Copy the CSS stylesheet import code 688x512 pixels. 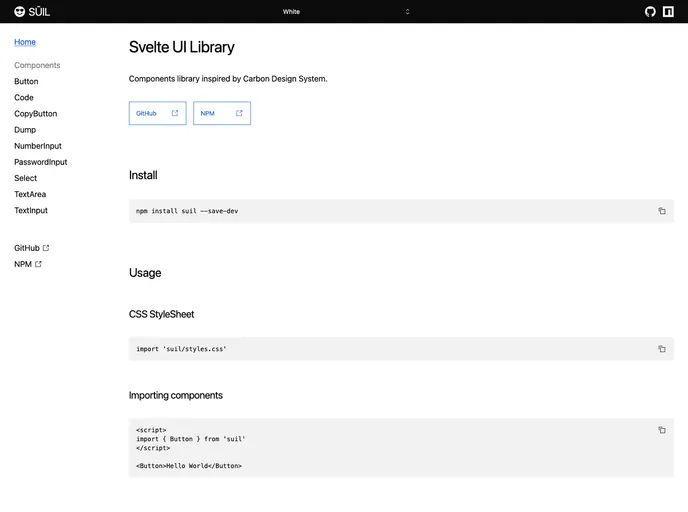[x=662, y=349]
